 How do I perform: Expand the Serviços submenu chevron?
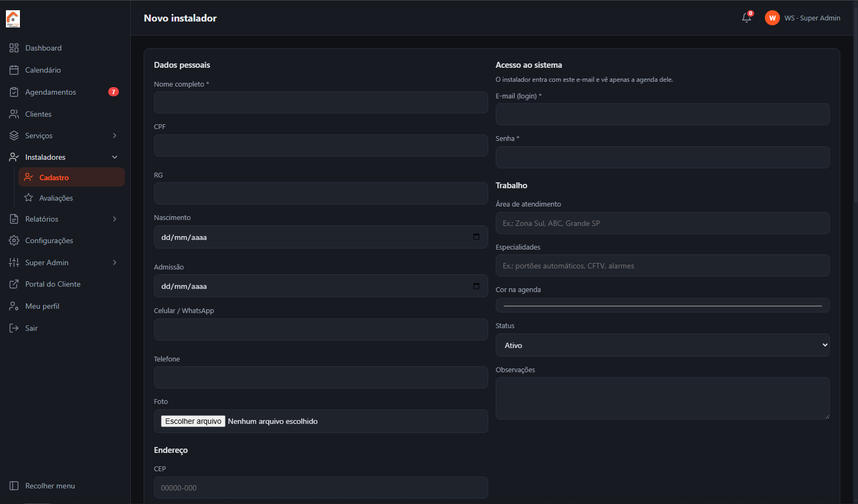(115, 136)
